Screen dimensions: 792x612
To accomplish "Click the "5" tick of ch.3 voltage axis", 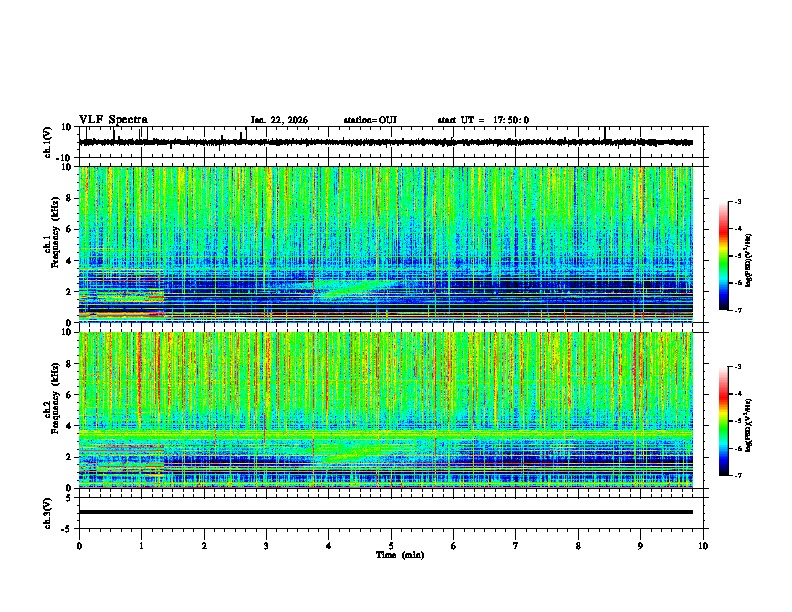I will [x=69, y=498].
